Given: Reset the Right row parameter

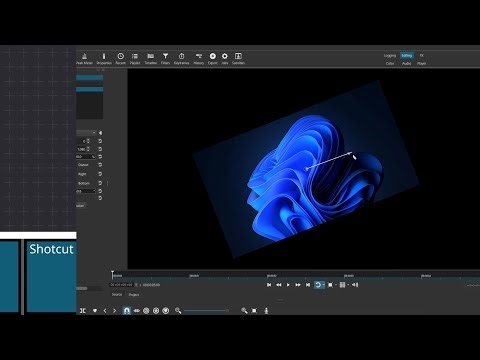Looking at the screenshot, I should pos(100,174).
